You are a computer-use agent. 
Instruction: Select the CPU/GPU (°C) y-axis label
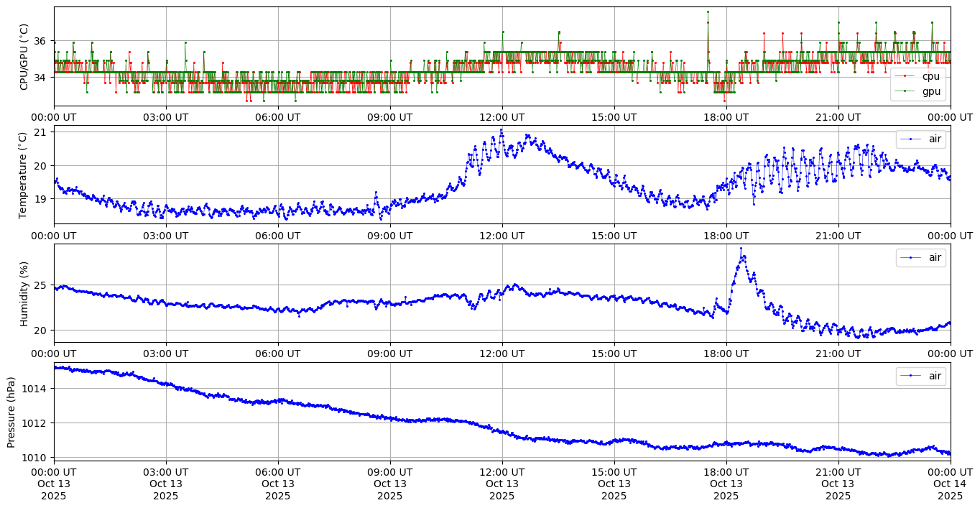[24, 57]
